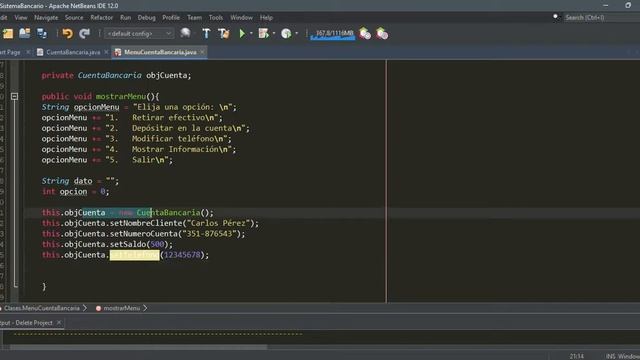
Task: Click the memory usage garbage collection bar
Action: (333, 34)
